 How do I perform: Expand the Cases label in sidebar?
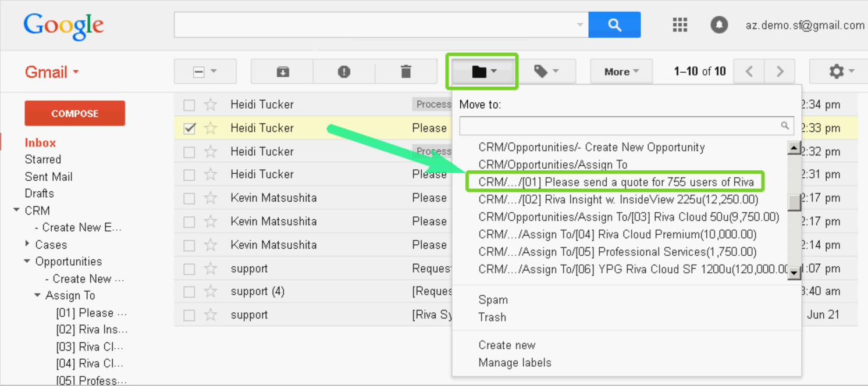click(27, 244)
